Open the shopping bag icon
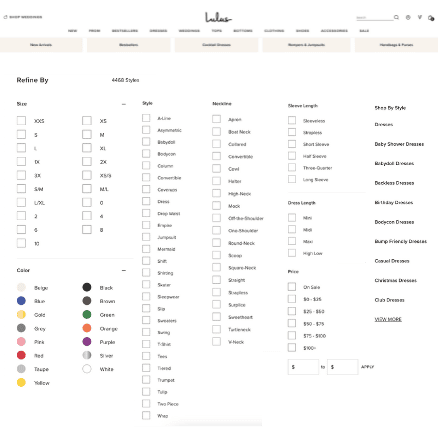The width and height of the screenshot is (438, 438). click(x=431, y=18)
